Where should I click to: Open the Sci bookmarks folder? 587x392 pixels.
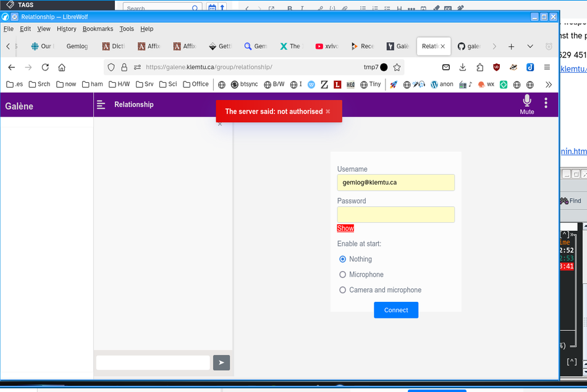pyautogui.click(x=168, y=85)
